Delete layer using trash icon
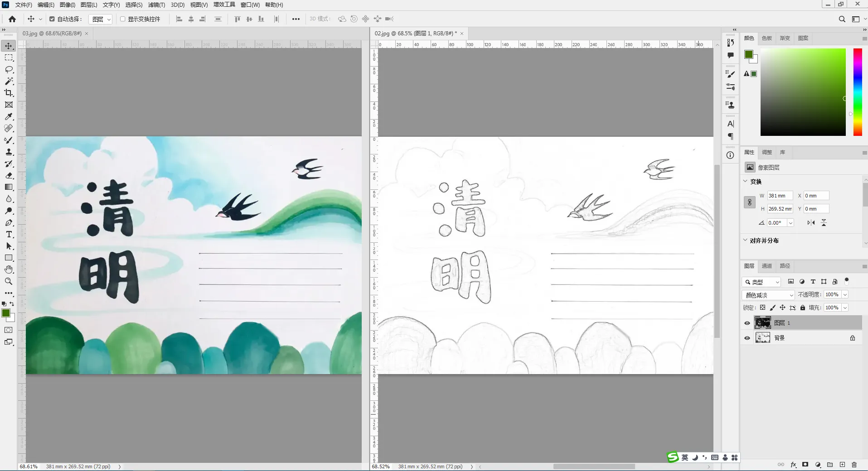This screenshot has width=868, height=471. 854,465
